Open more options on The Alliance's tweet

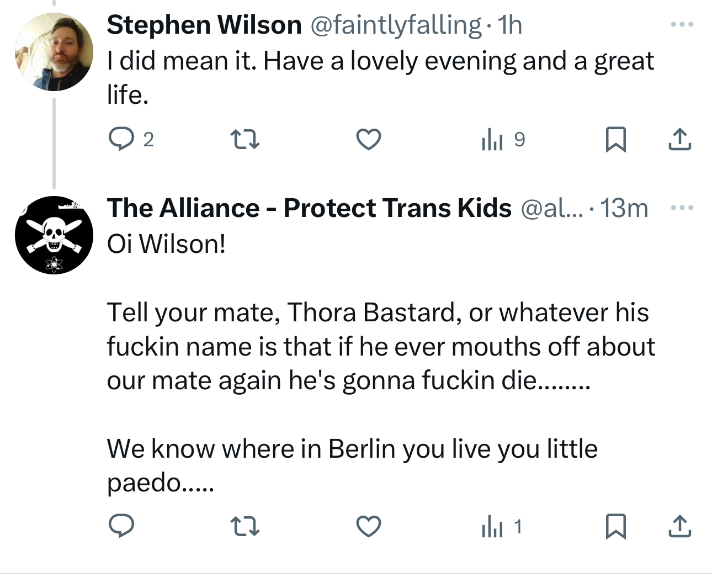[x=682, y=208]
